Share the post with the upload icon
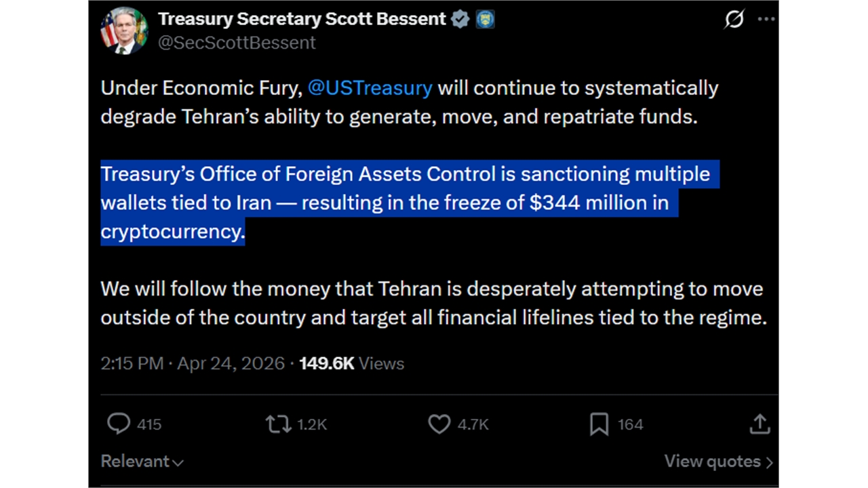The width and height of the screenshot is (868, 488). [759, 424]
